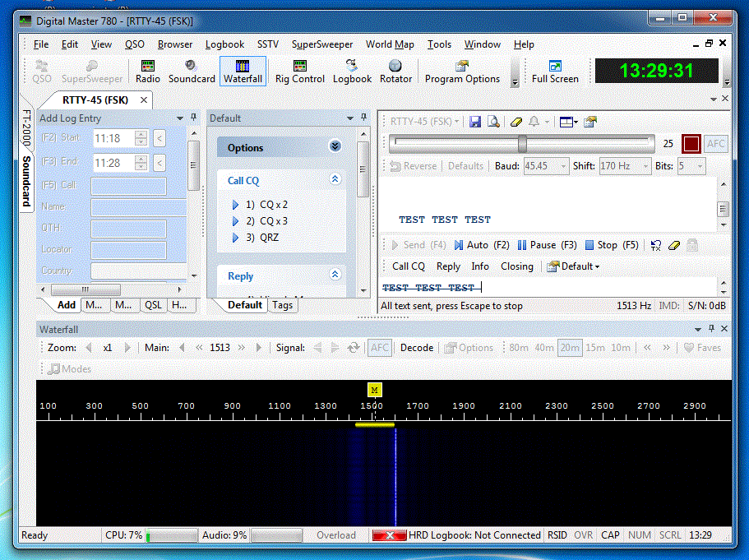Click Stop (F5) button

click(x=612, y=245)
